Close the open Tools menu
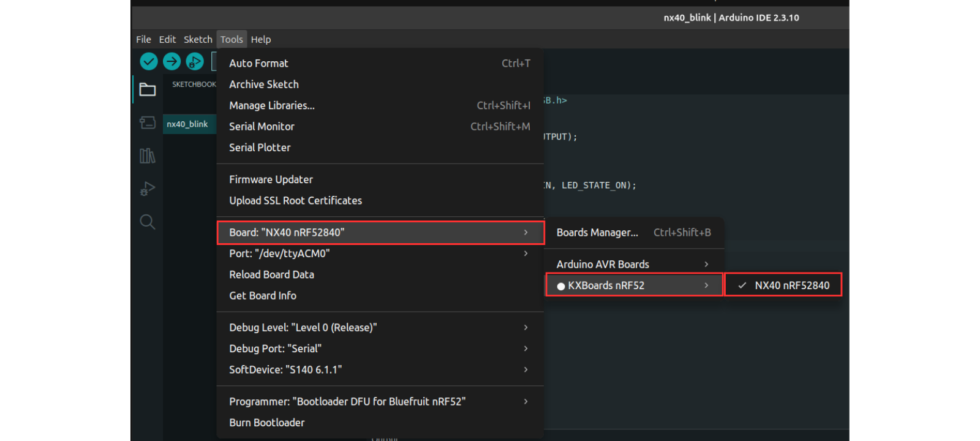The image size is (980, 441). coord(232,39)
